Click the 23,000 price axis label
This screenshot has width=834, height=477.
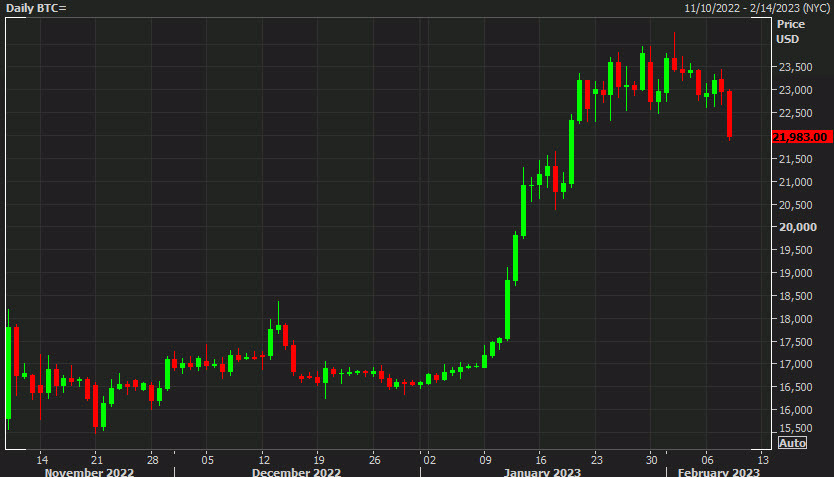click(796, 90)
